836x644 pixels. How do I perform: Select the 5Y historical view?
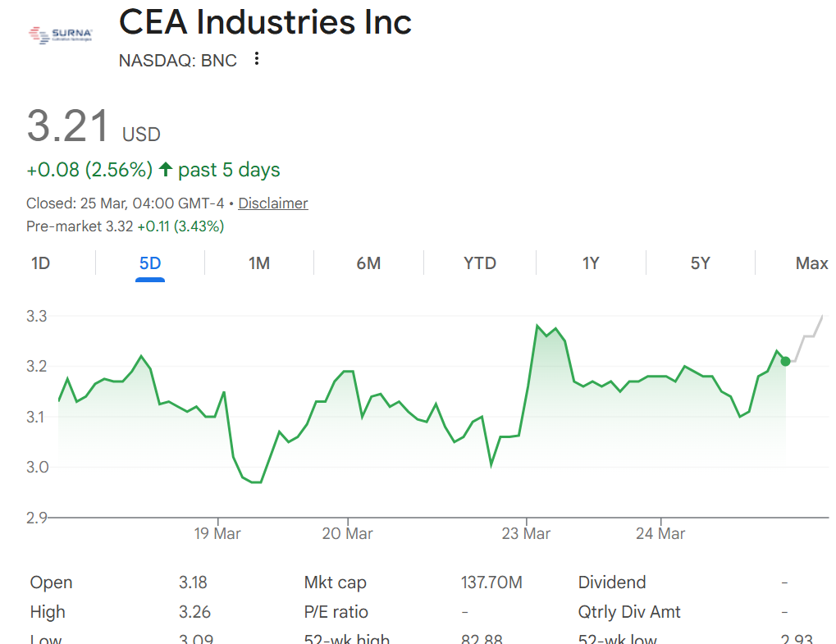click(x=701, y=263)
